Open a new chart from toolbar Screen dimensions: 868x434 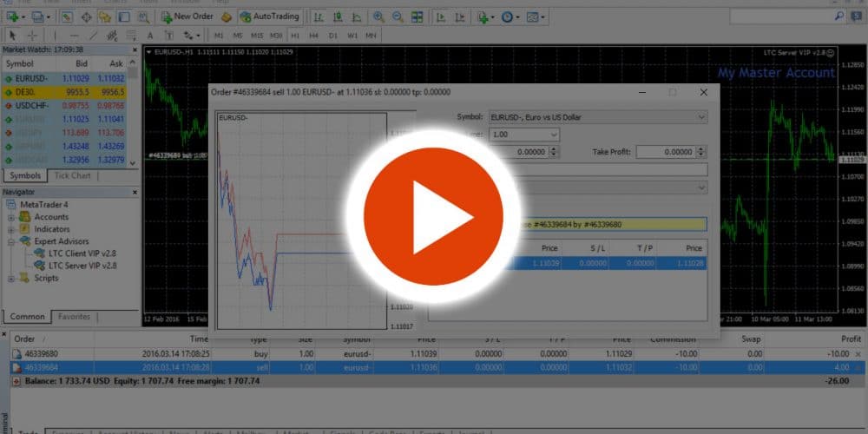(13, 17)
